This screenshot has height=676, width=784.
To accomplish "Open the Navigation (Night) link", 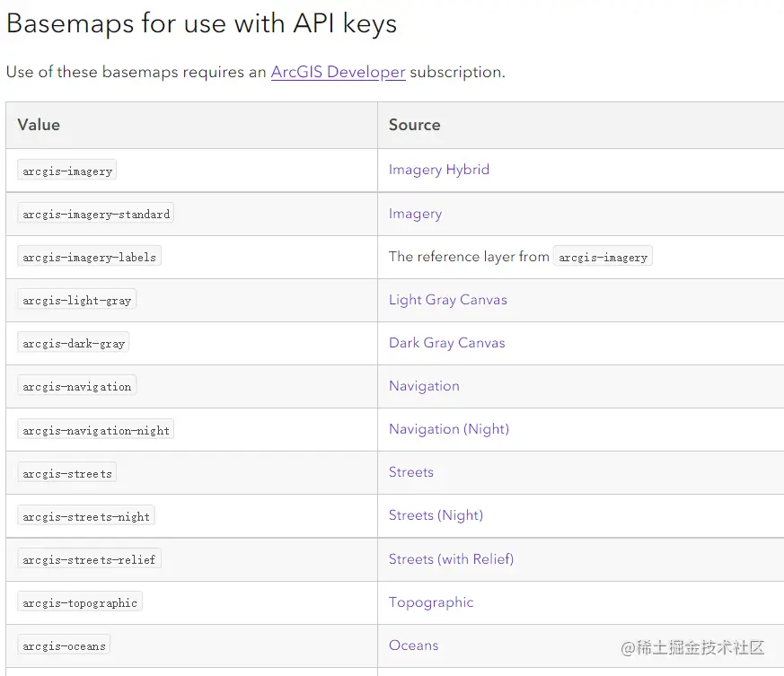I will click(x=448, y=429).
